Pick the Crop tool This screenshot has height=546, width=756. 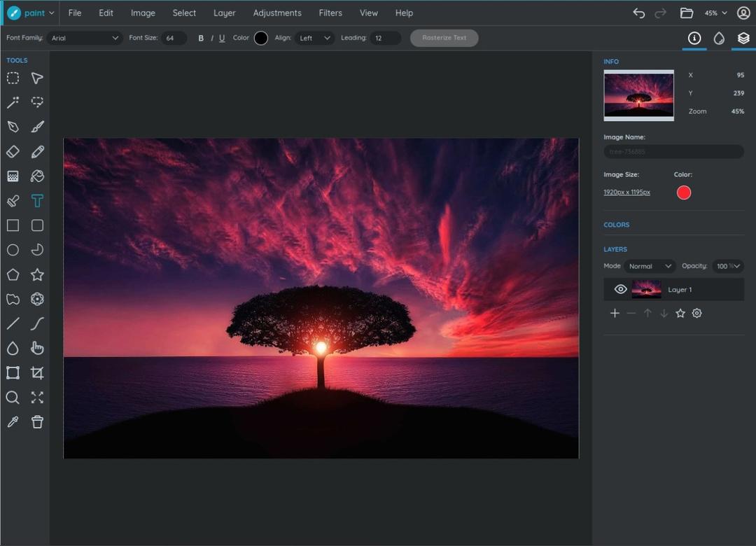pos(37,373)
